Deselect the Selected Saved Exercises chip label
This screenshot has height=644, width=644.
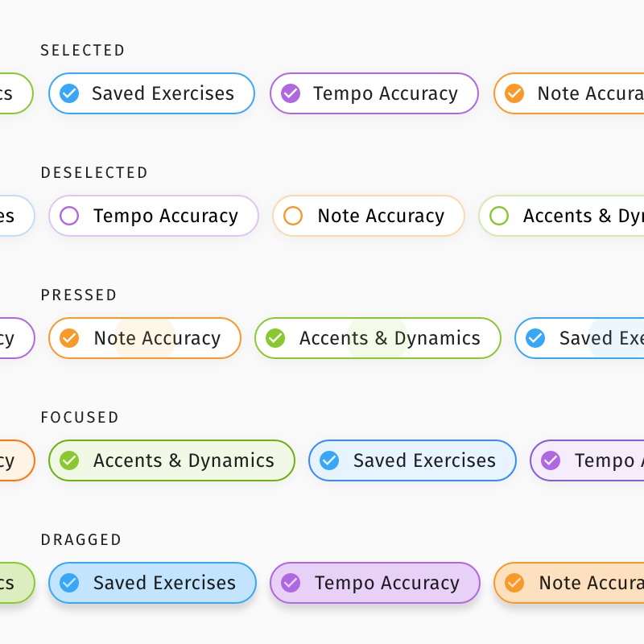tap(163, 93)
